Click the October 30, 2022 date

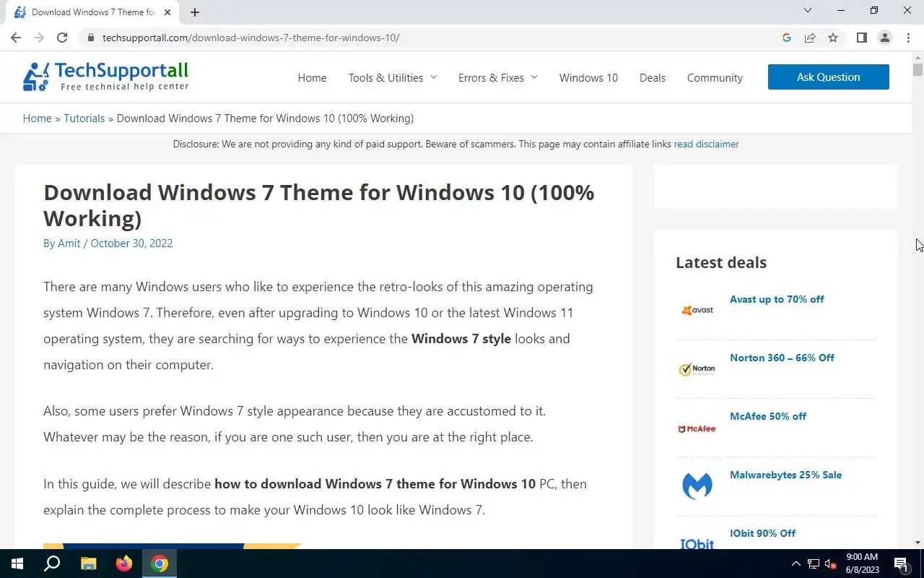coord(131,243)
